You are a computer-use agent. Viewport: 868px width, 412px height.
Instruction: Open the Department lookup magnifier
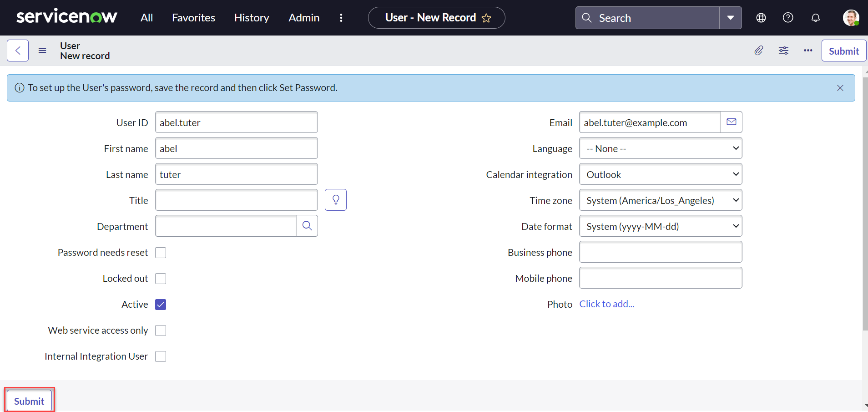307,225
